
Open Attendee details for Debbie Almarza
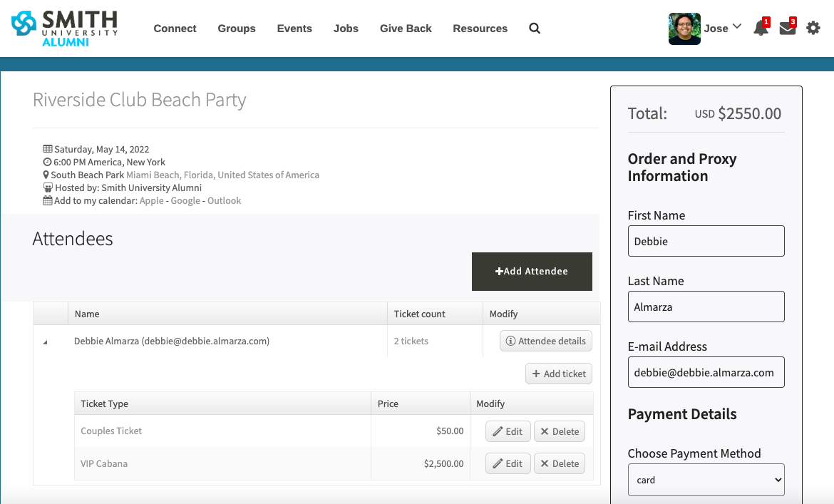tap(546, 341)
